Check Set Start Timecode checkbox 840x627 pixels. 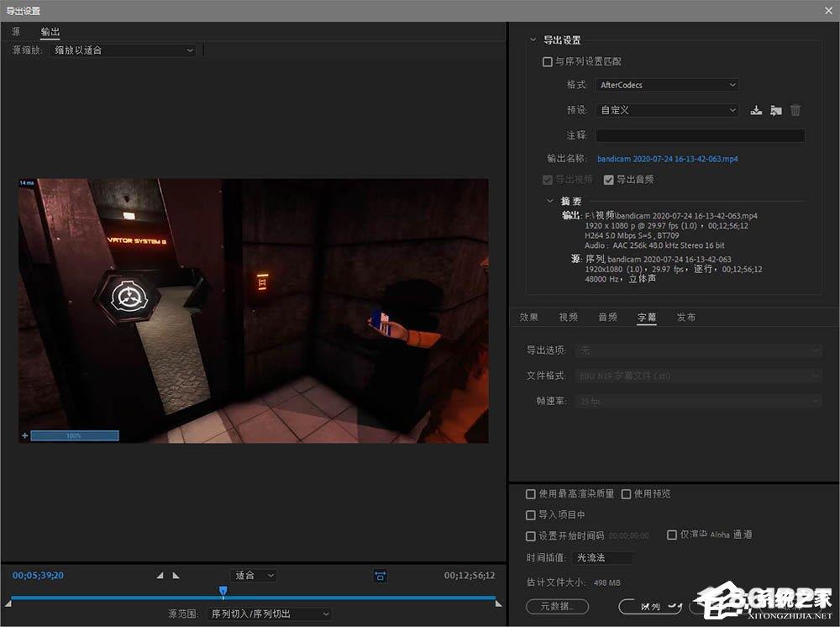[531, 536]
